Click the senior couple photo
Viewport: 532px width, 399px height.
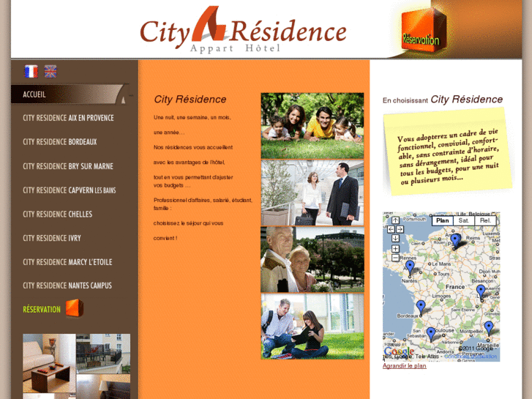point(312,259)
